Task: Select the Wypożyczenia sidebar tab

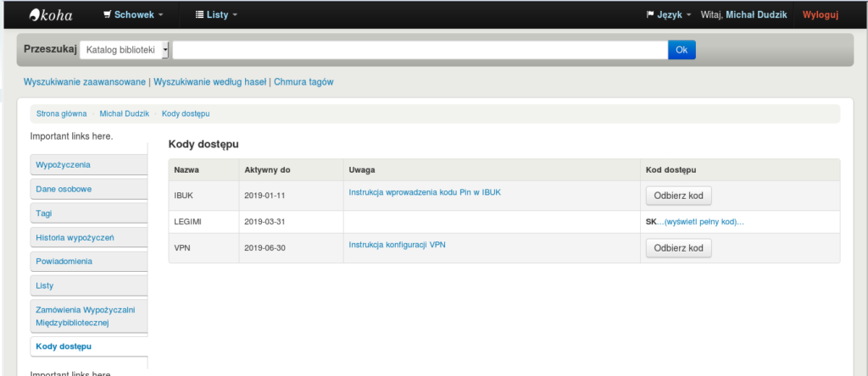Action: point(64,164)
